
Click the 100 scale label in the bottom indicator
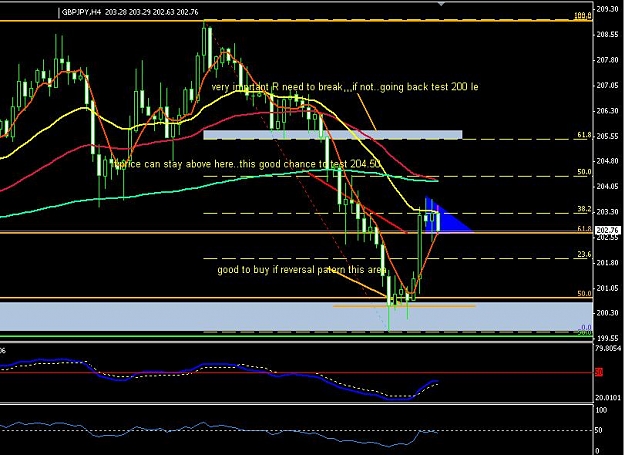[x=601, y=410]
